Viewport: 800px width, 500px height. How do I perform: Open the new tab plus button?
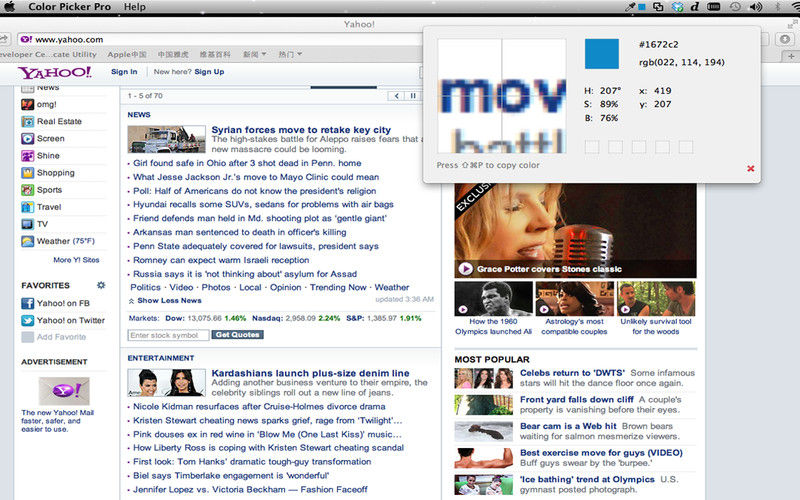(791, 56)
